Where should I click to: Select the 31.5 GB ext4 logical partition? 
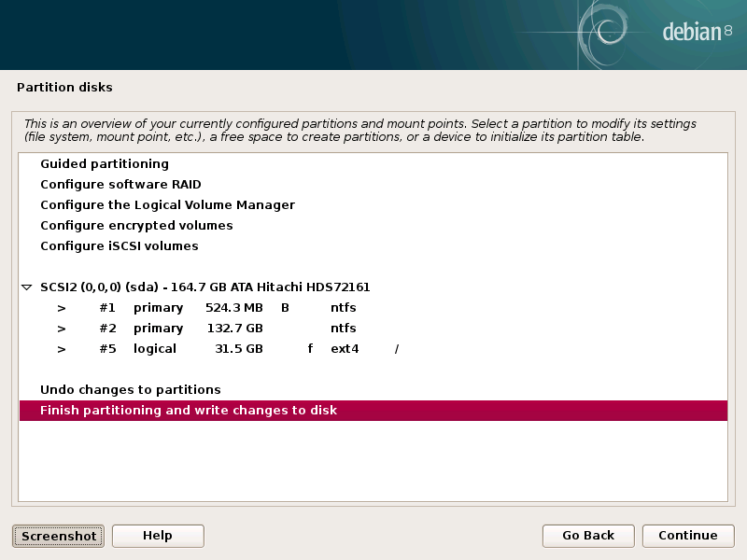coord(233,349)
